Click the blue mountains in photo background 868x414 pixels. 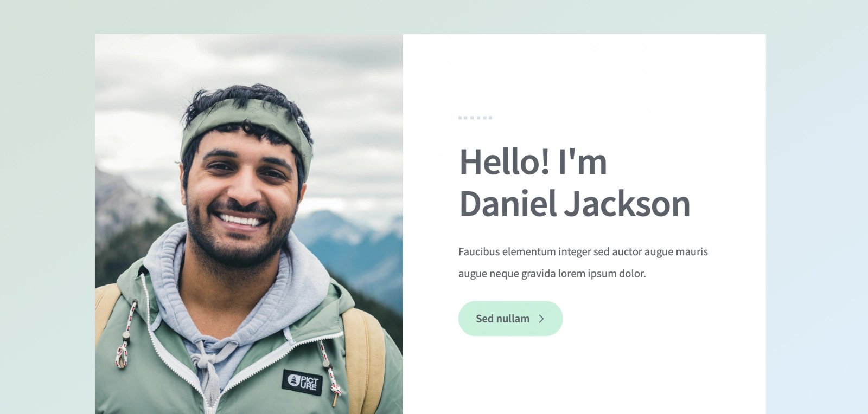tap(353, 244)
